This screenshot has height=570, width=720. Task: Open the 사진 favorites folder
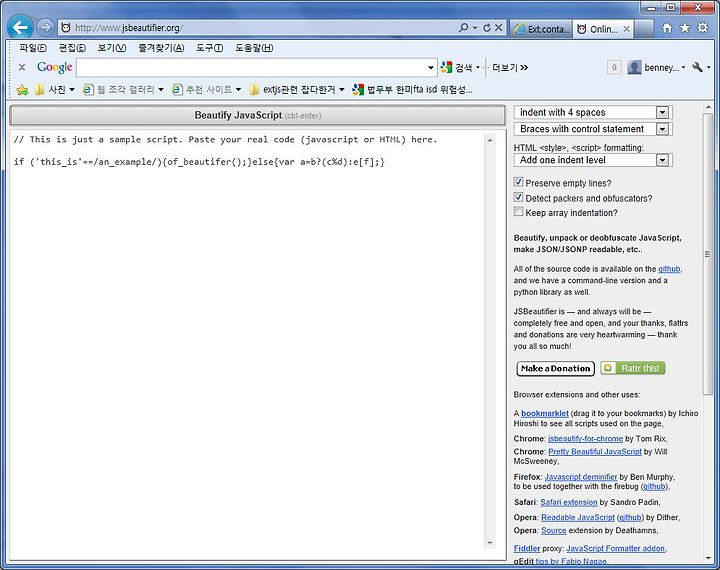[x=55, y=90]
